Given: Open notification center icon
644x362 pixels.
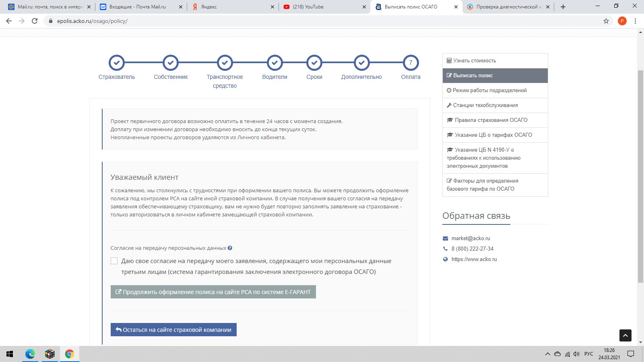Looking at the screenshot, I should (631, 354).
